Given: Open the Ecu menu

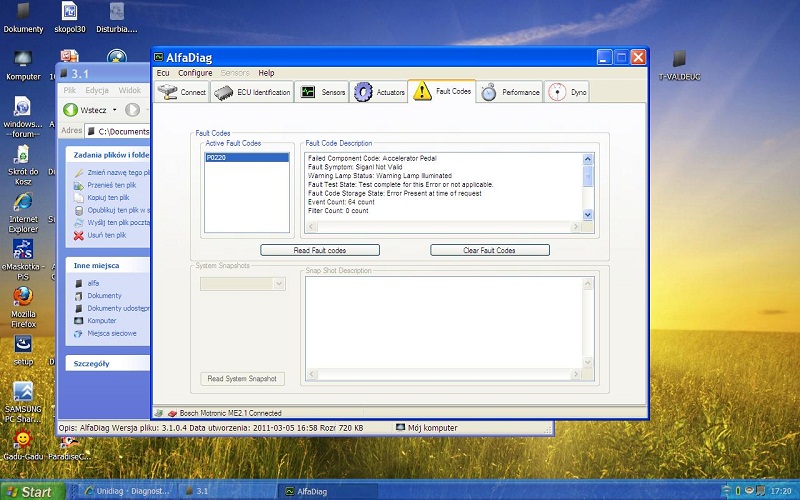Looking at the screenshot, I should 163,73.
